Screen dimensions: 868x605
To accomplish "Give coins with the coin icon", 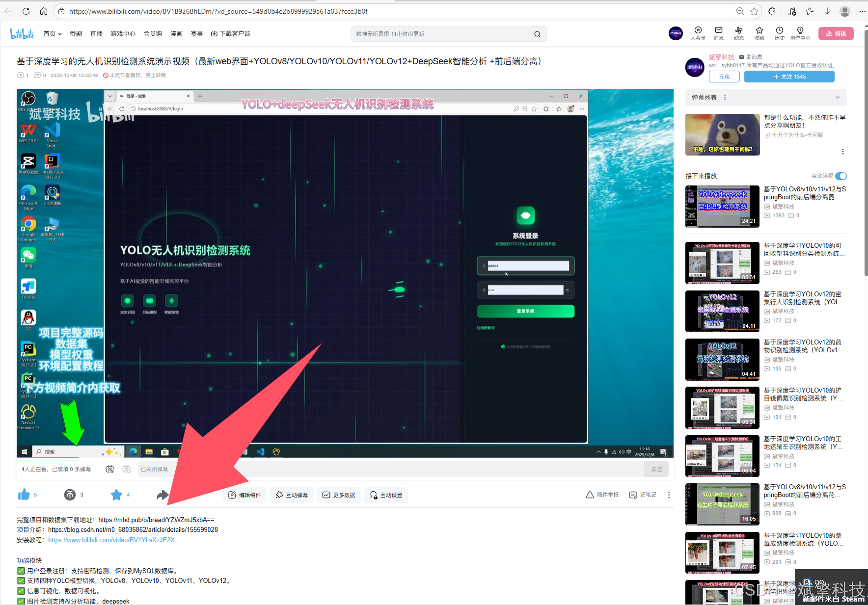I will (70, 495).
